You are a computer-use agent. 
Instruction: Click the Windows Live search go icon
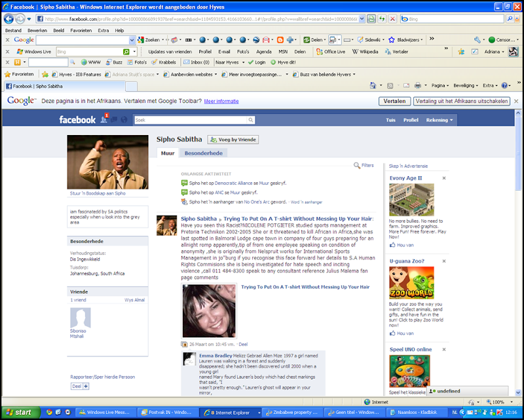[126, 52]
